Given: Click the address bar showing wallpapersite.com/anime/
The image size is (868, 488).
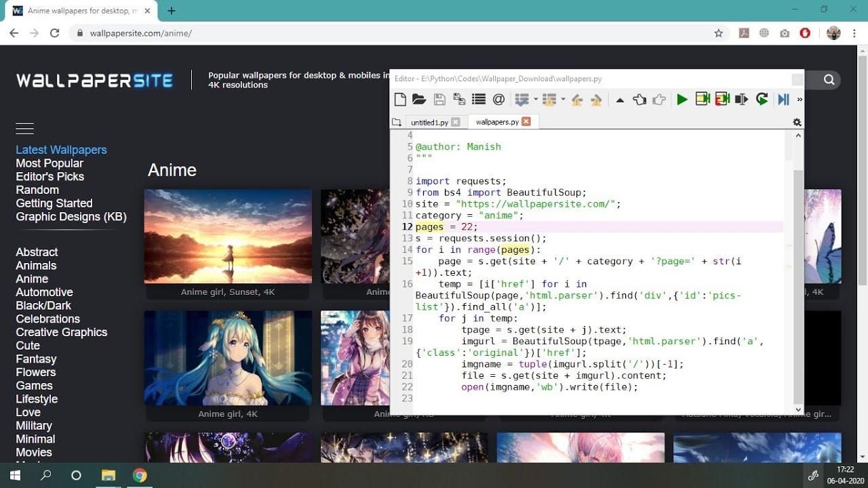Looking at the screenshot, I should 400,33.
